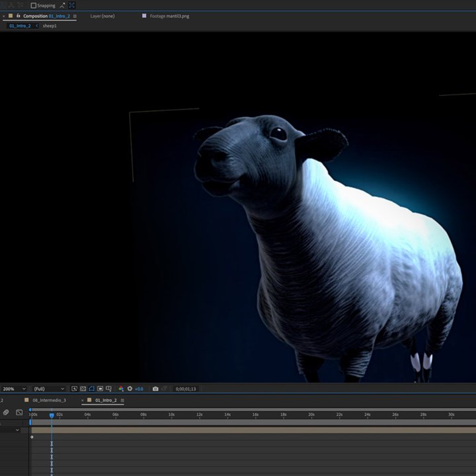476x476 pixels.
Task: Open the 200% magnification dropdown
Action: (14, 389)
